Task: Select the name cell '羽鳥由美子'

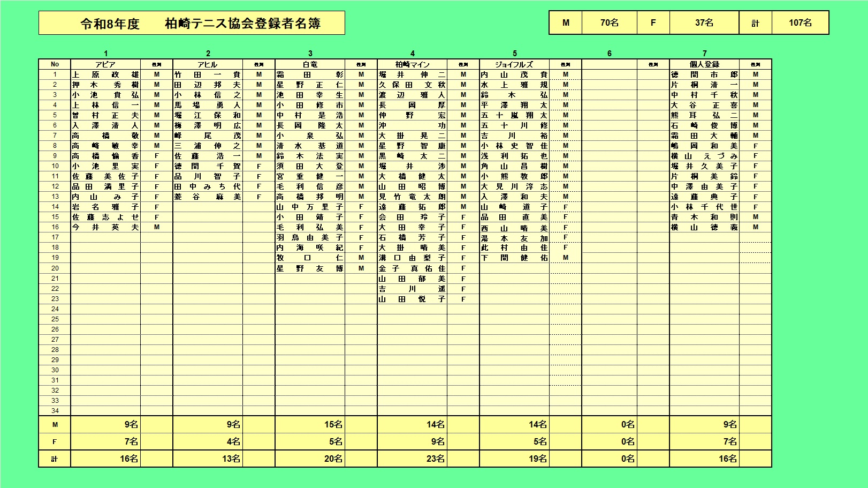Action: pos(310,237)
